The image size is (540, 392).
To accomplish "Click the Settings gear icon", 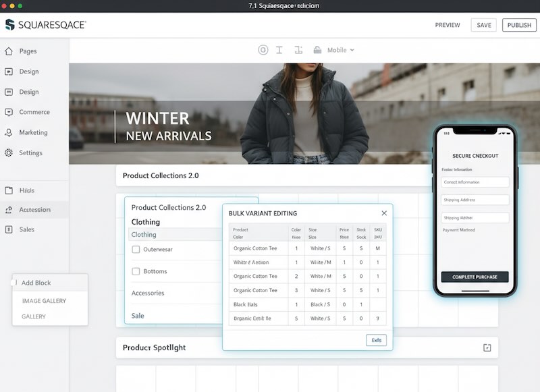I will 9,153.
